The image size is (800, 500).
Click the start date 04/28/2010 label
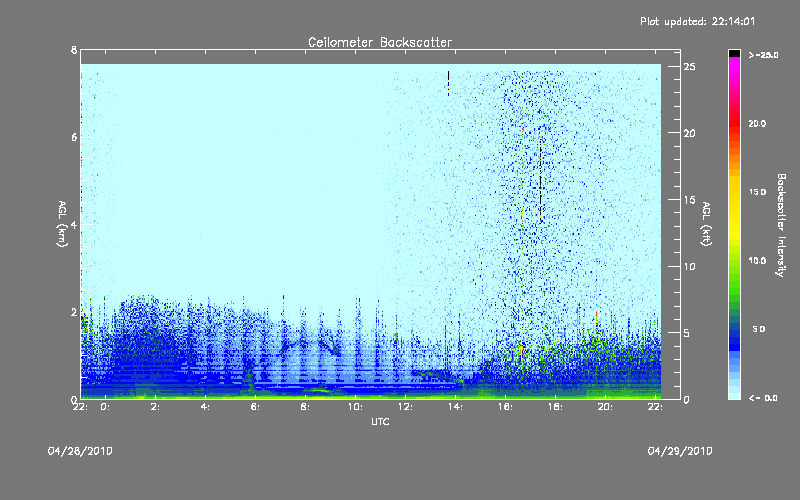[80, 451]
